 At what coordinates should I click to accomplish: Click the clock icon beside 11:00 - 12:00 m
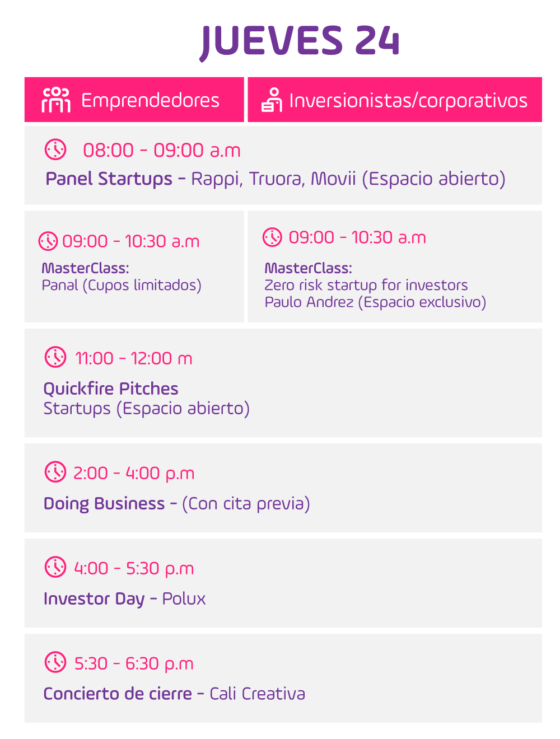(x=55, y=357)
